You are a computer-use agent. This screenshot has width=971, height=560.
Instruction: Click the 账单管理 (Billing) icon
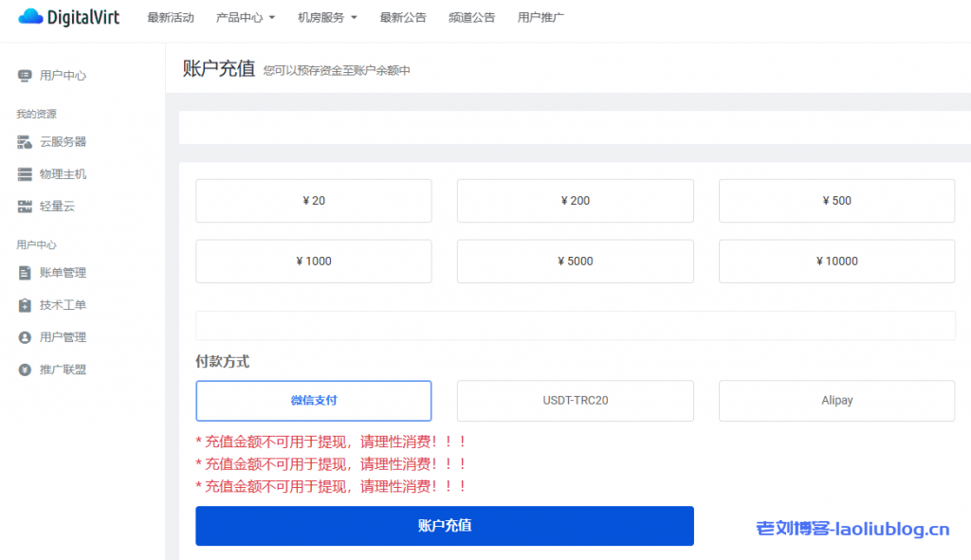[23, 273]
